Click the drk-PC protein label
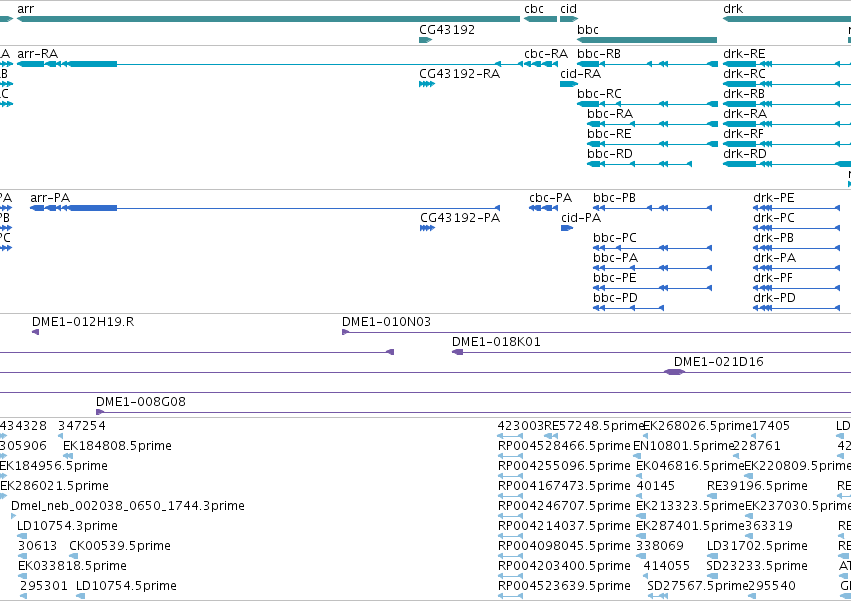 point(774,218)
